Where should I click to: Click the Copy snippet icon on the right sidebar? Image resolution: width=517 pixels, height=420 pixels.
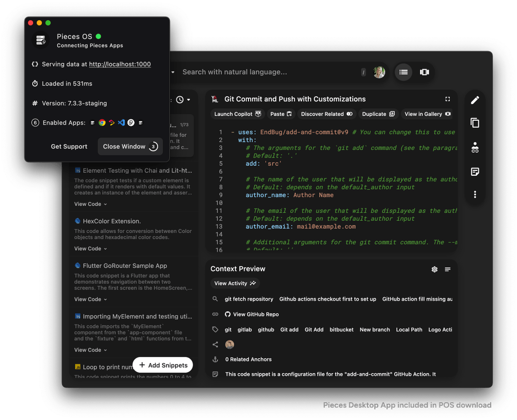pyautogui.click(x=474, y=123)
